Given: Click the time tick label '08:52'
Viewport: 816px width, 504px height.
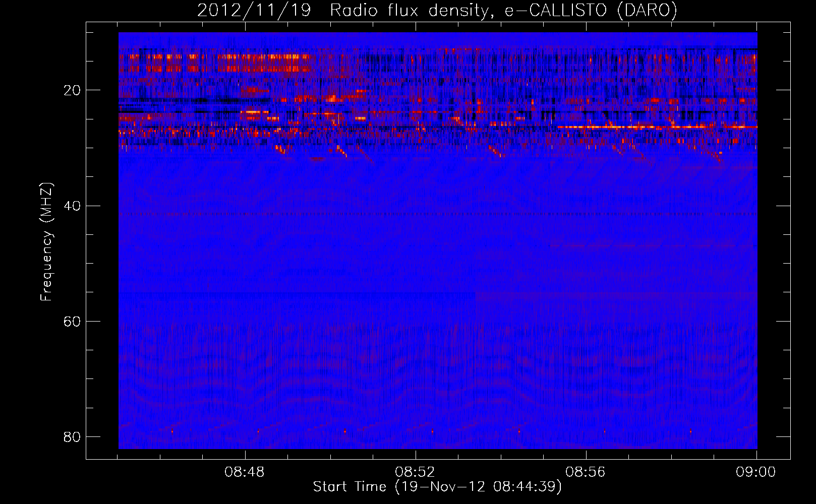Looking at the screenshot, I should click(x=415, y=472).
